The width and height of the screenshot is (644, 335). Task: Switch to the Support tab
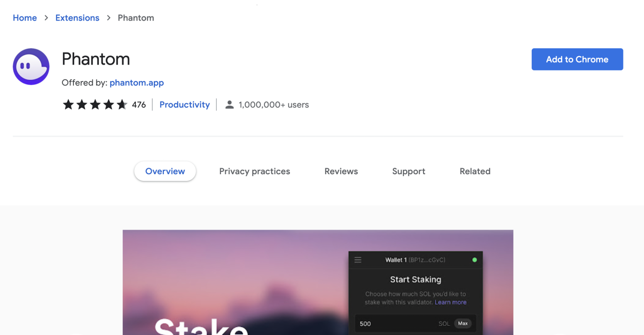point(408,171)
